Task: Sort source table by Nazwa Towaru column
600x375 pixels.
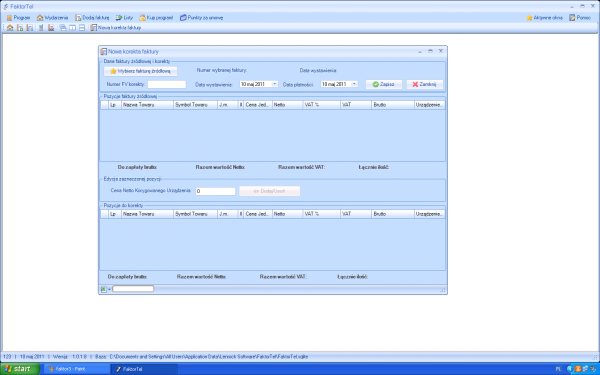Action: (147, 105)
